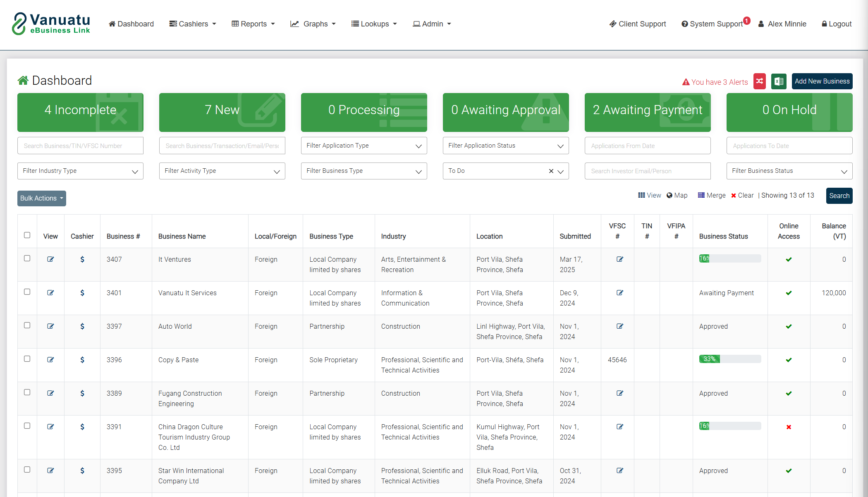The image size is (868, 497).
Task: Open the Reports menu
Action: pos(253,24)
